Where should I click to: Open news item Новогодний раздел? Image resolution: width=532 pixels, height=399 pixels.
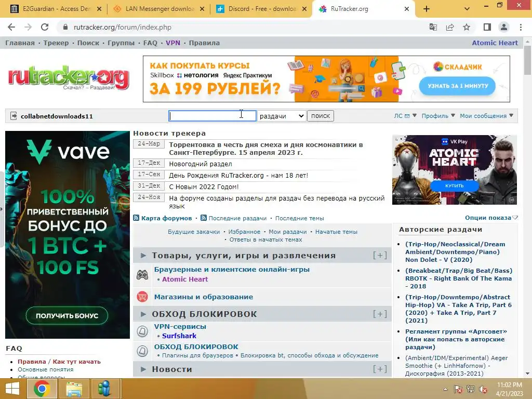[201, 164]
